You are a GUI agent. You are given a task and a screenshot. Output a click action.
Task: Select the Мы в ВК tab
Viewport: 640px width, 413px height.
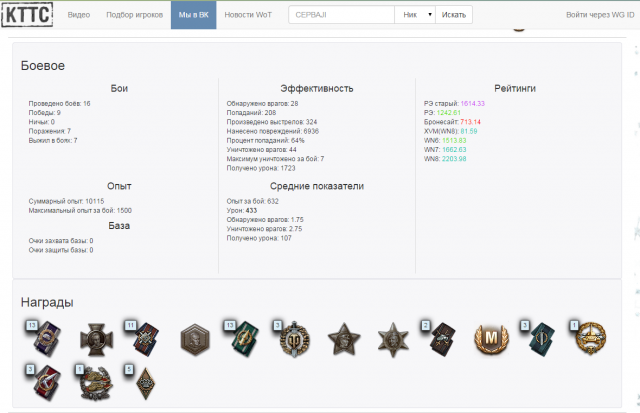pyautogui.click(x=193, y=15)
